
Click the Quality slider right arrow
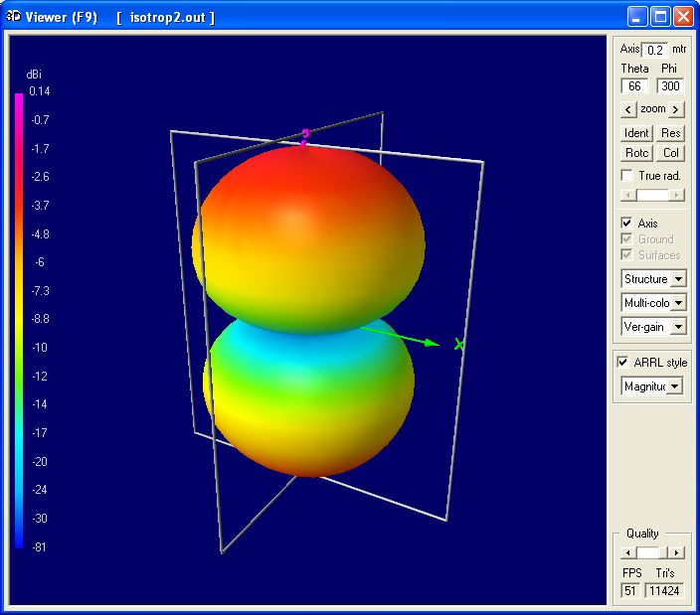[676, 552]
